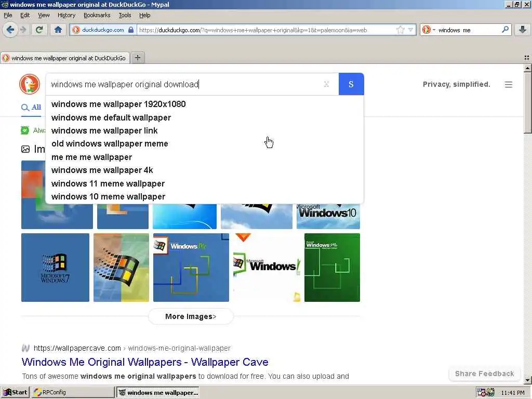Image resolution: width=532 pixels, height=399 pixels.
Task: Open the Downloads arrow button
Action: pos(523,30)
